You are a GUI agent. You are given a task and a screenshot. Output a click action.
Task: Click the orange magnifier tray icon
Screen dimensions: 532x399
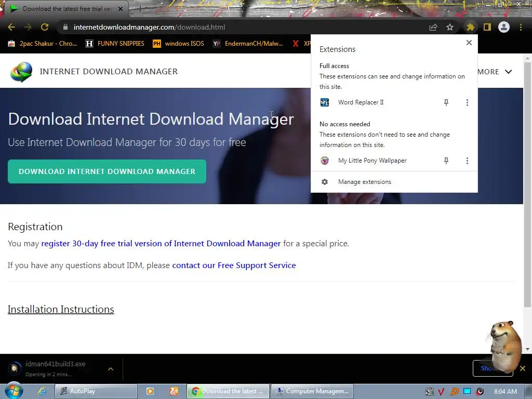click(454, 392)
